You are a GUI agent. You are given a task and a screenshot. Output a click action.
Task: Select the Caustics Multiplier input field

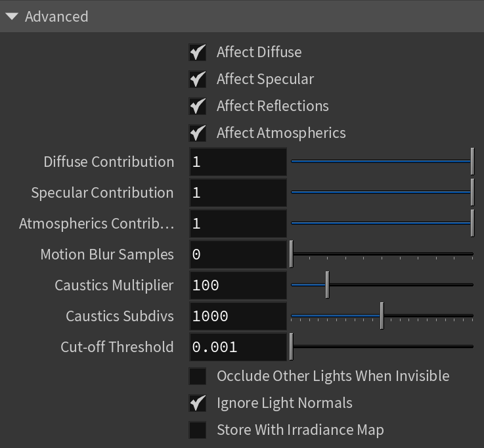[238, 286]
